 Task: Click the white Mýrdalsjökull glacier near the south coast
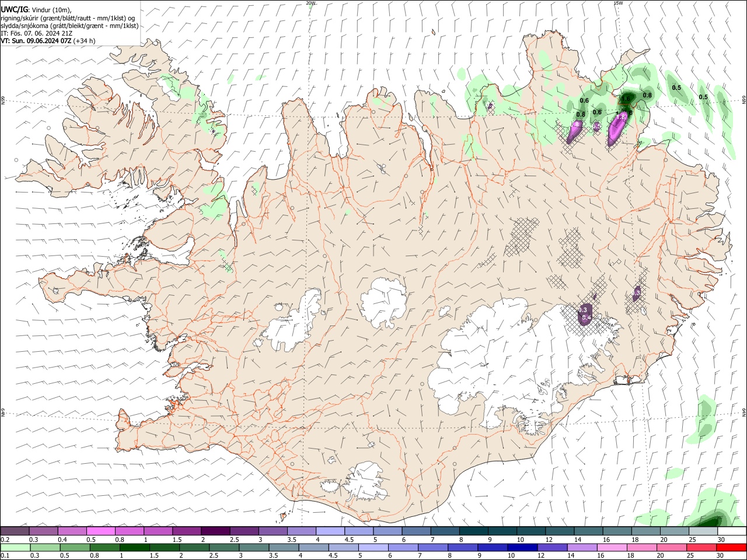366,481
